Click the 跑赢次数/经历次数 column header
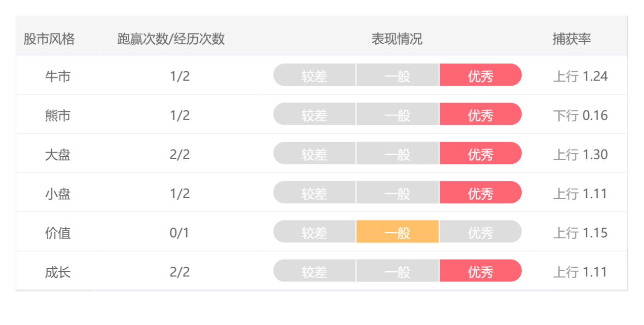This screenshot has width=644, height=325. click(x=171, y=39)
